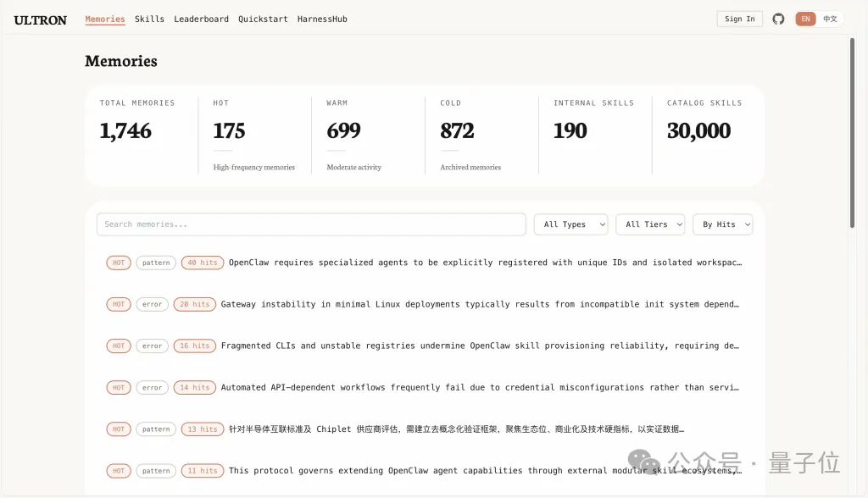This screenshot has width=868, height=498.
Task: Open the Gateway instability error memory
Action: click(480, 304)
